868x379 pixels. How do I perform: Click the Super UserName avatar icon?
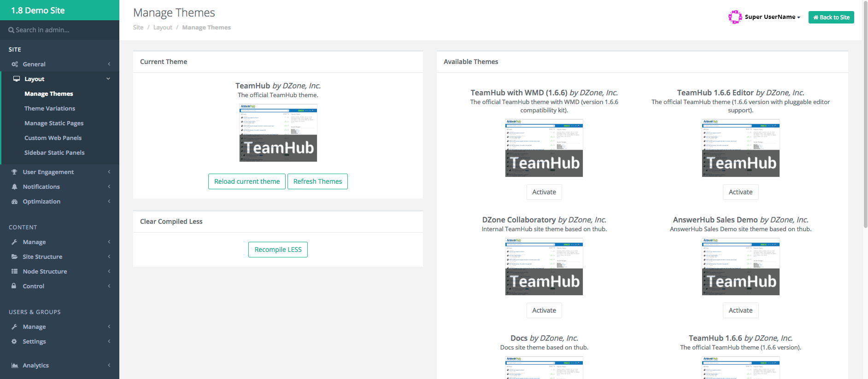coord(735,17)
